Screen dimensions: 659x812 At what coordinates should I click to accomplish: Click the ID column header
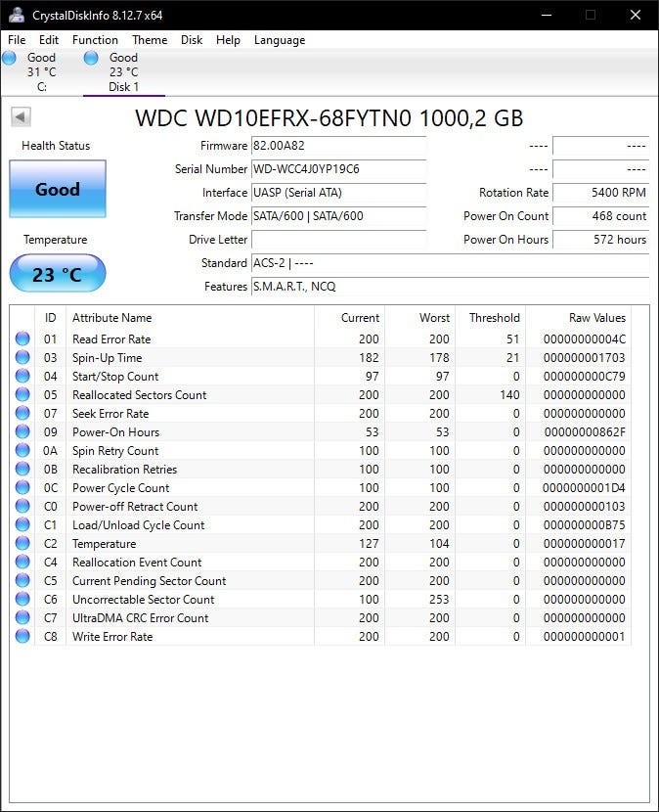[x=50, y=317]
